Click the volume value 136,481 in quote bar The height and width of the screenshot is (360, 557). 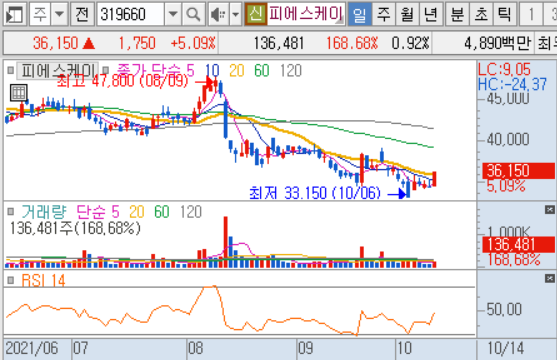[278, 43]
